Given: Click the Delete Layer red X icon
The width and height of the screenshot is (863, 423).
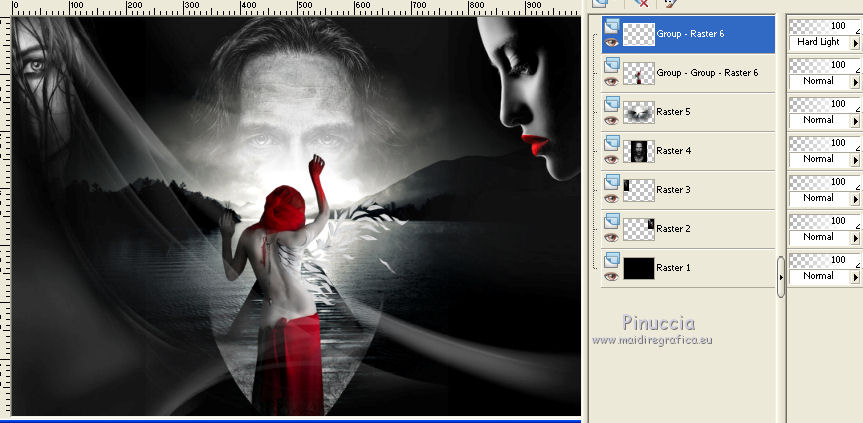Looking at the screenshot, I should coord(641,3).
